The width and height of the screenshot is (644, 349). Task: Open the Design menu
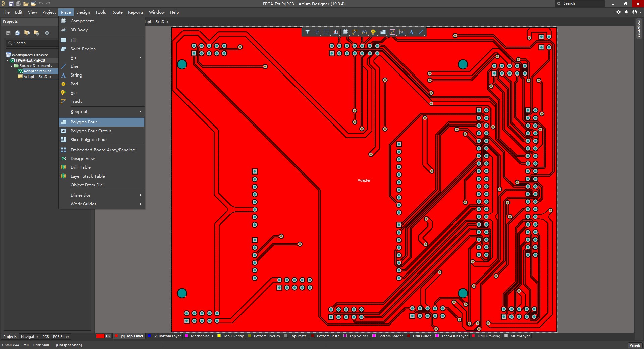click(83, 12)
